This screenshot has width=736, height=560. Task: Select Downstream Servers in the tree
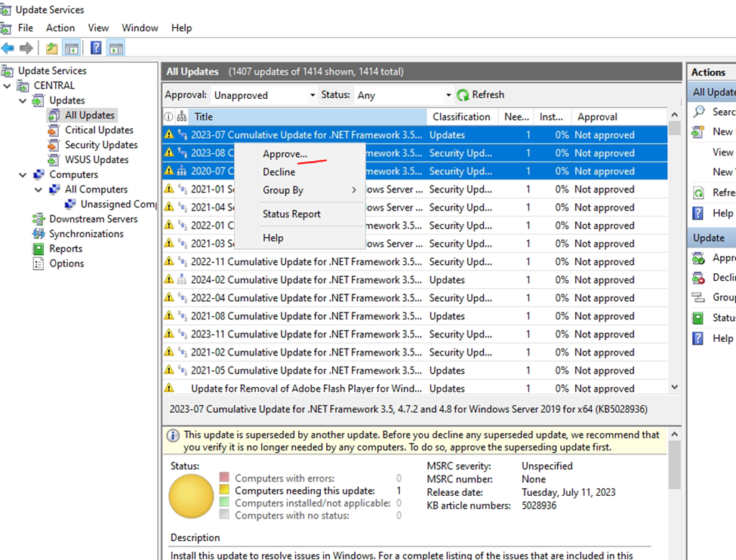point(93,219)
